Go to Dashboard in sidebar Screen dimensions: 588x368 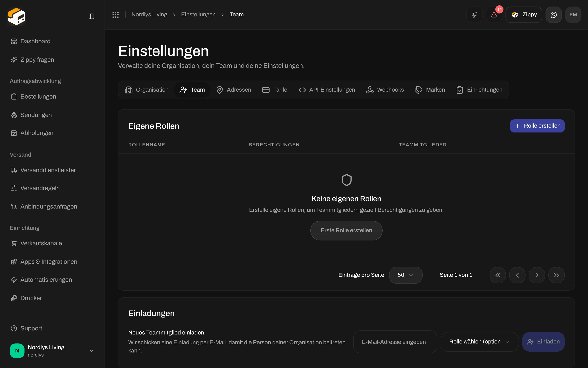pos(52,41)
